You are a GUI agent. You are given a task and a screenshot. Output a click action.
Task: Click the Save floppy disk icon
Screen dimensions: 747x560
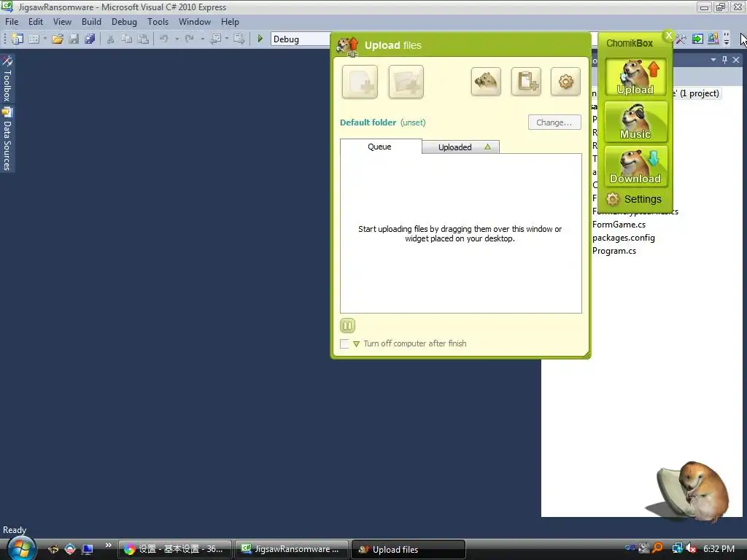74,39
